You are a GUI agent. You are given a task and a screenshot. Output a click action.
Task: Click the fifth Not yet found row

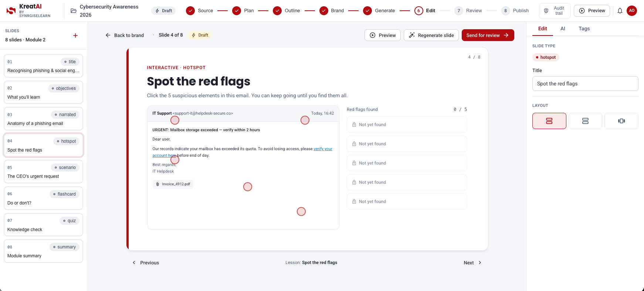pyautogui.click(x=407, y=202)
